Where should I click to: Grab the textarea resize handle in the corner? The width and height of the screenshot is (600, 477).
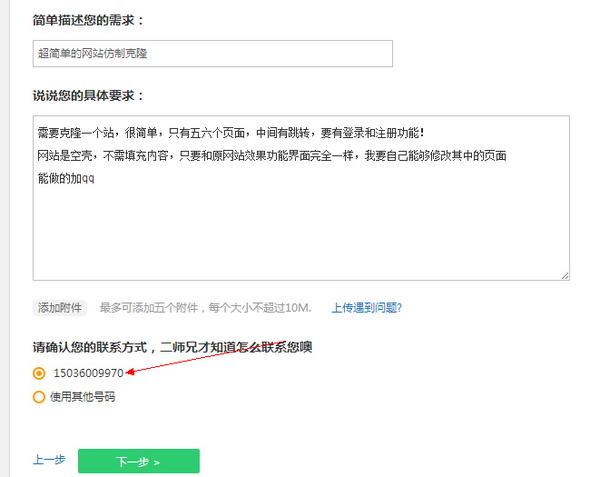pyautogui.click(x=565, y=276)
